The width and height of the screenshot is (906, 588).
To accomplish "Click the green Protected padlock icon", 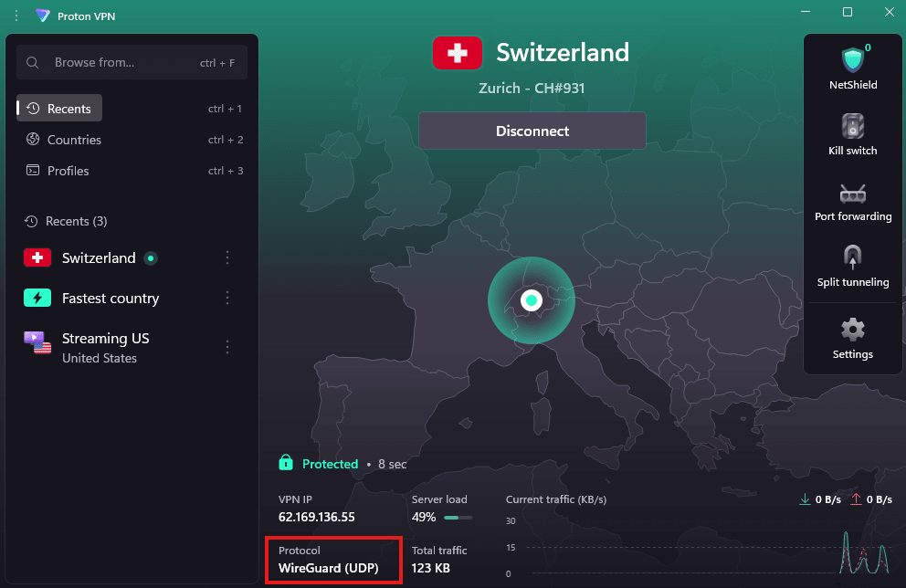I will tap(286, 463).
